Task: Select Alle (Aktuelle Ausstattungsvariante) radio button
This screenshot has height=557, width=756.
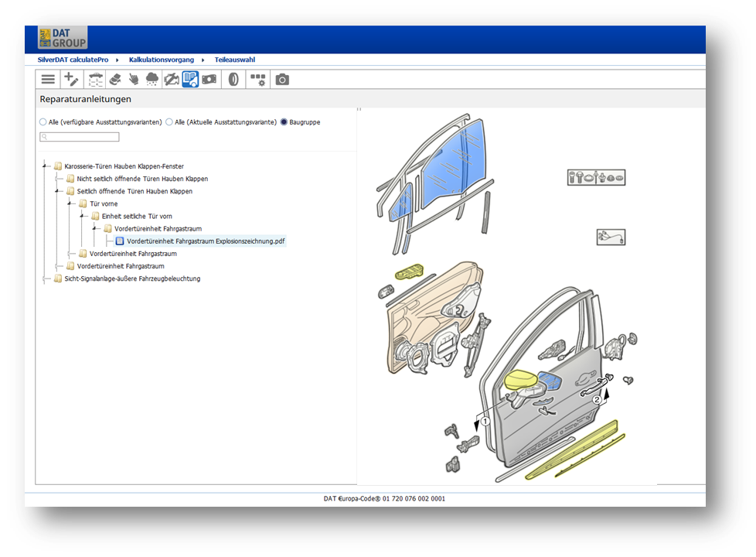Action: point(169,122)
